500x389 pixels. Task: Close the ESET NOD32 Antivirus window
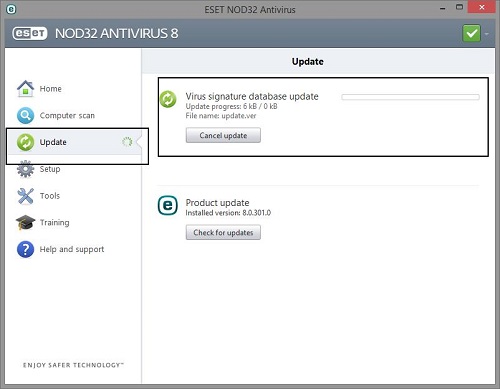point(481,7)
